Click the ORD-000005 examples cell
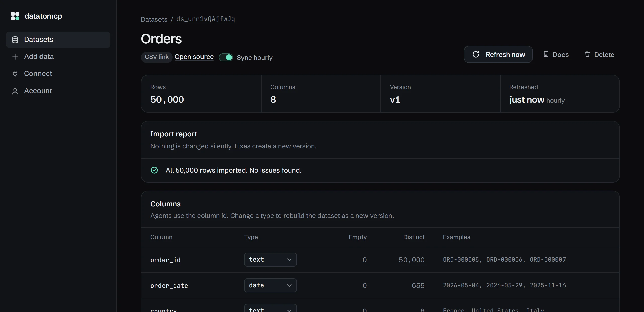644x312 pixels. pos(504,260)
